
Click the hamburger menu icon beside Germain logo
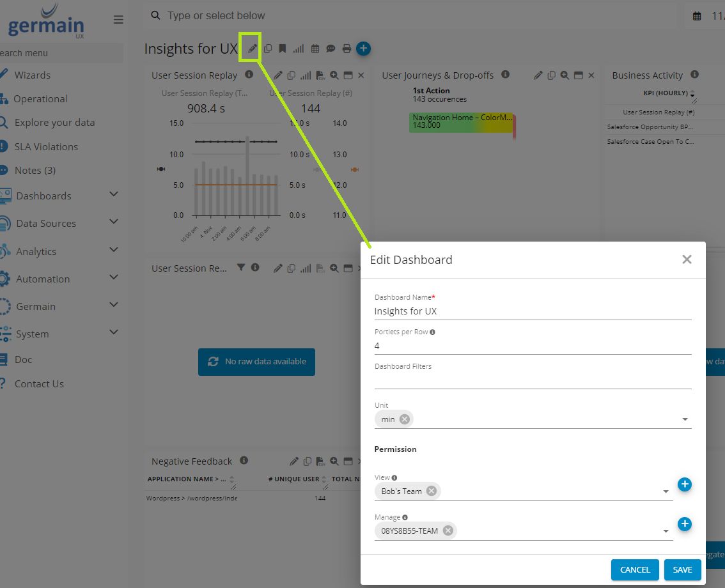[x=118, y=20]
